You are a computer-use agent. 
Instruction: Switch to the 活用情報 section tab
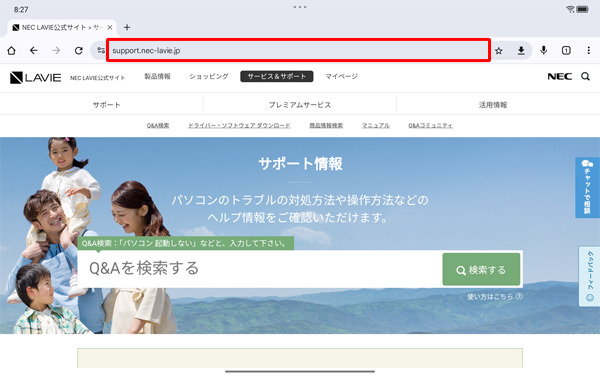(493, 104)
